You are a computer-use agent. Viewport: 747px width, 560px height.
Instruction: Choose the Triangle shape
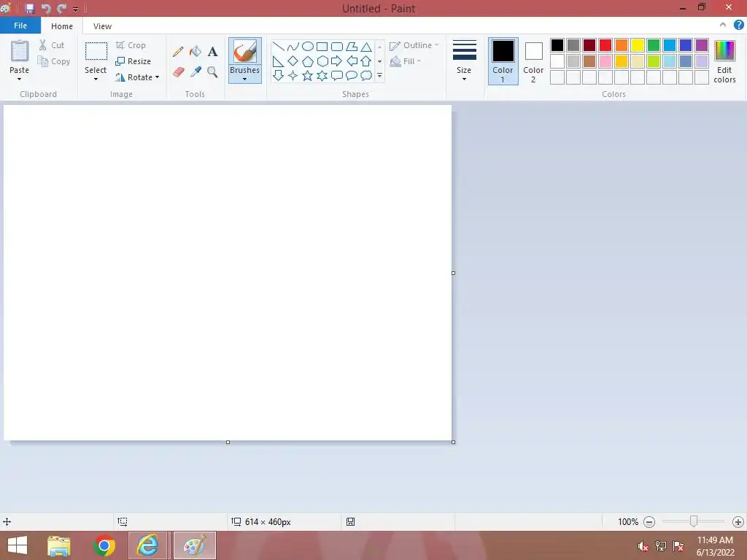pos(366,46)
